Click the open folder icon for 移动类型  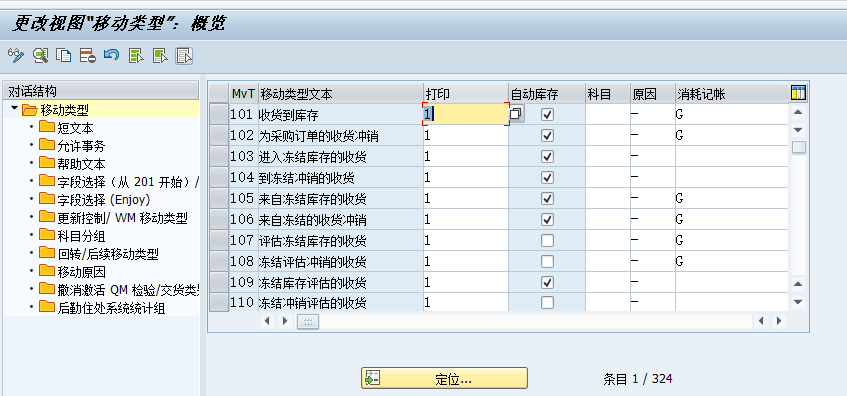coord(29,111)
